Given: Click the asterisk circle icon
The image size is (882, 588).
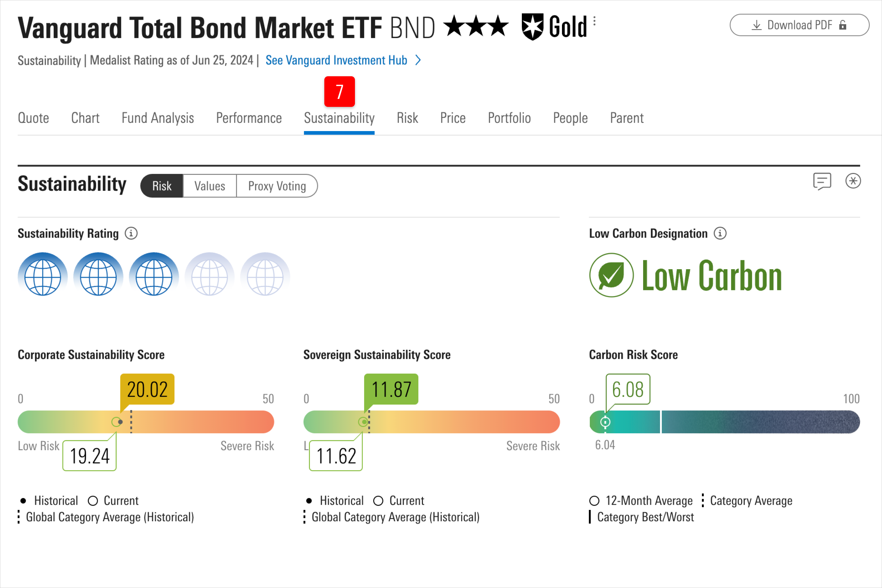Looking at the screenshot, I should (853, 181).
